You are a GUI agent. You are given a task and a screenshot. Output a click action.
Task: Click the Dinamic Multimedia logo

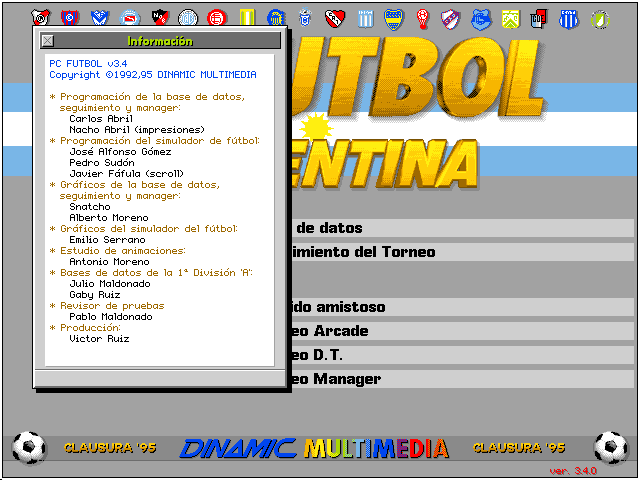tap(314, 448)
